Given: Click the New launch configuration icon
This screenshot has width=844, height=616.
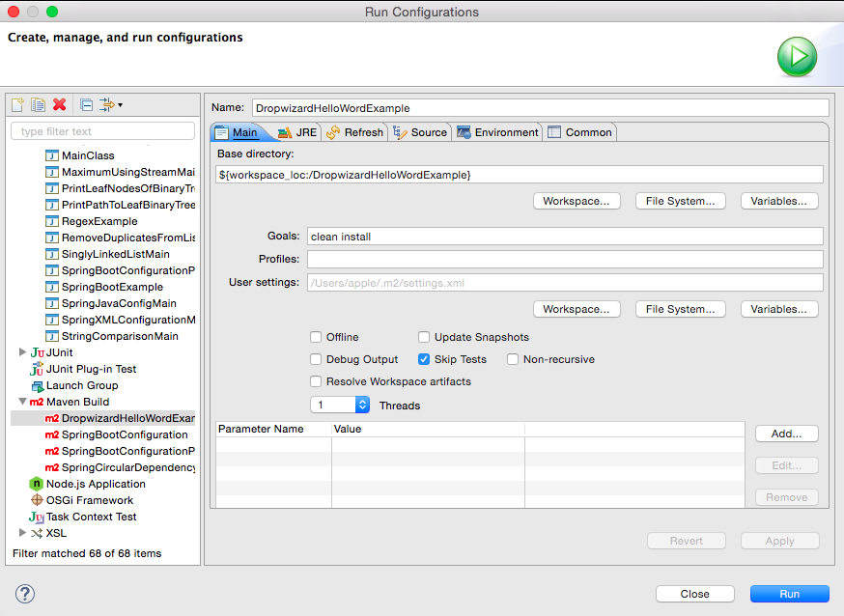Looking at the screenshot, I should pos(17,105).
